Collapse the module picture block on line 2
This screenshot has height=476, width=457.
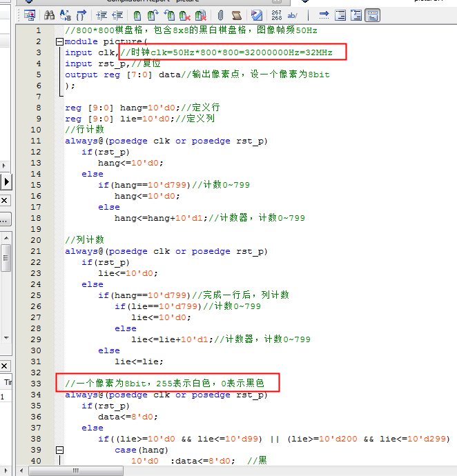[60, 41]
